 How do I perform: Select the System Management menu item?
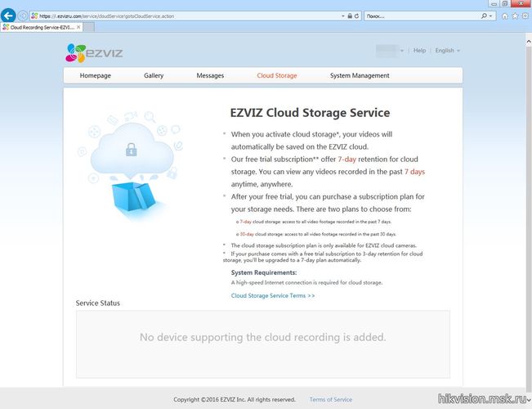tap(360, 75)
